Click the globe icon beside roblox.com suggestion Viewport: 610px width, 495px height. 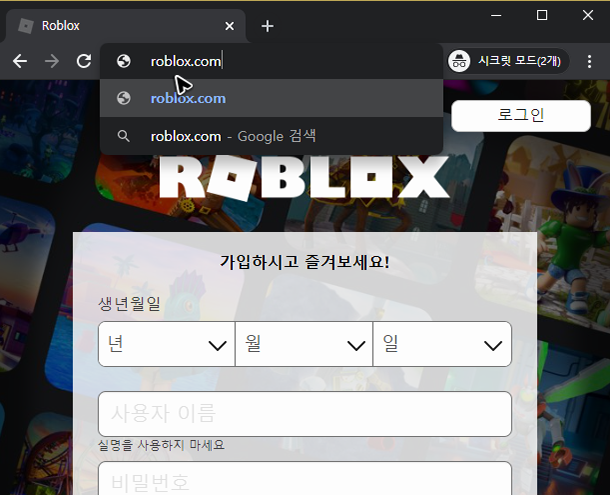(124, 98)
